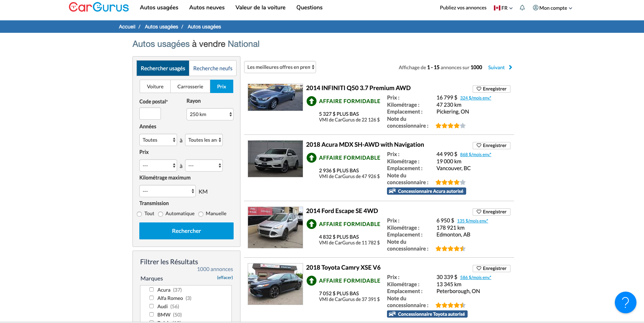The image size is (644, 323).
Task: Select the Prix search tab
Action: click(x=222, y=87)
